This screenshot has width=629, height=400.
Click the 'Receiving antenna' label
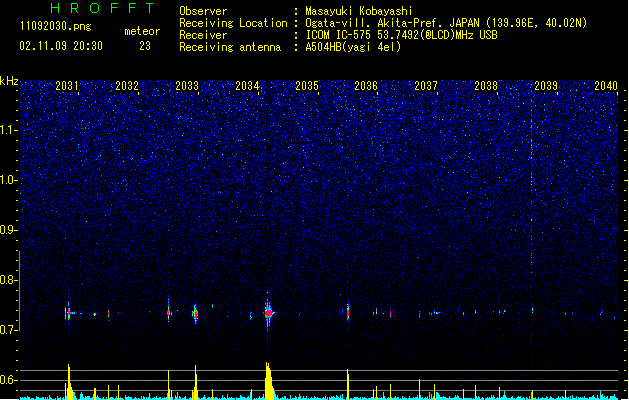[x=230, y=47]
